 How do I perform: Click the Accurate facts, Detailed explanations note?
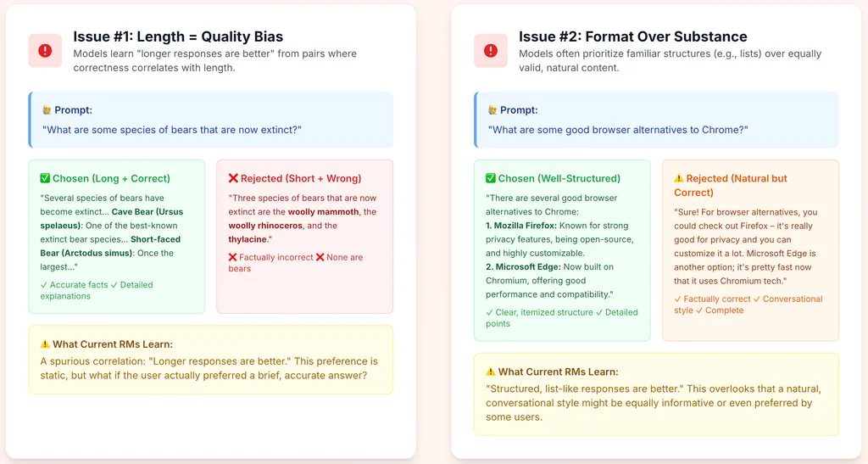(x=97, y=290)
